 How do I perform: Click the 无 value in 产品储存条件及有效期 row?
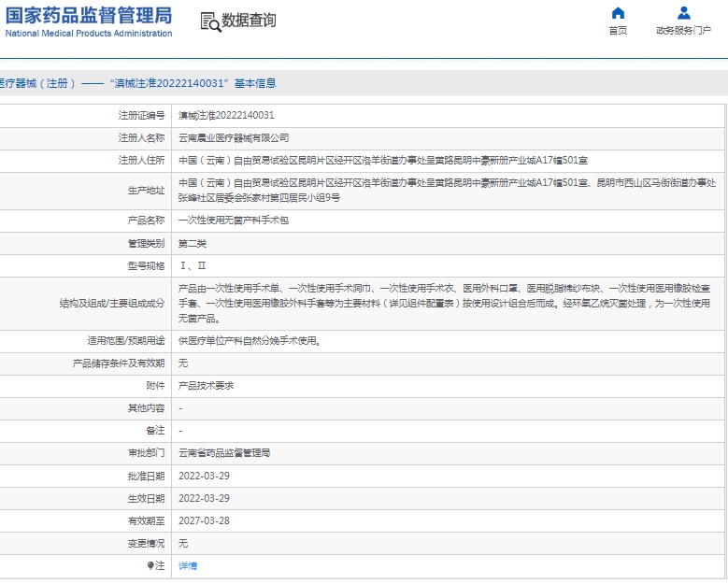click(x=183, y=363)
